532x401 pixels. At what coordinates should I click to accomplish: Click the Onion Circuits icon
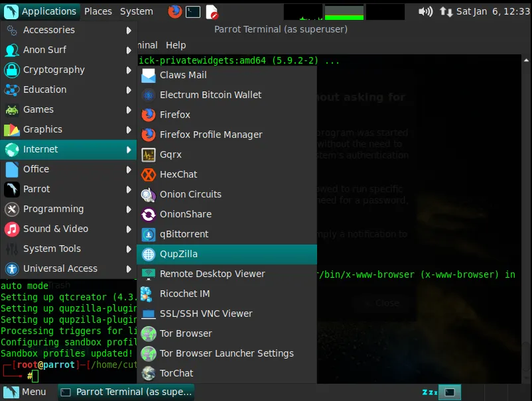click(149, 195)
